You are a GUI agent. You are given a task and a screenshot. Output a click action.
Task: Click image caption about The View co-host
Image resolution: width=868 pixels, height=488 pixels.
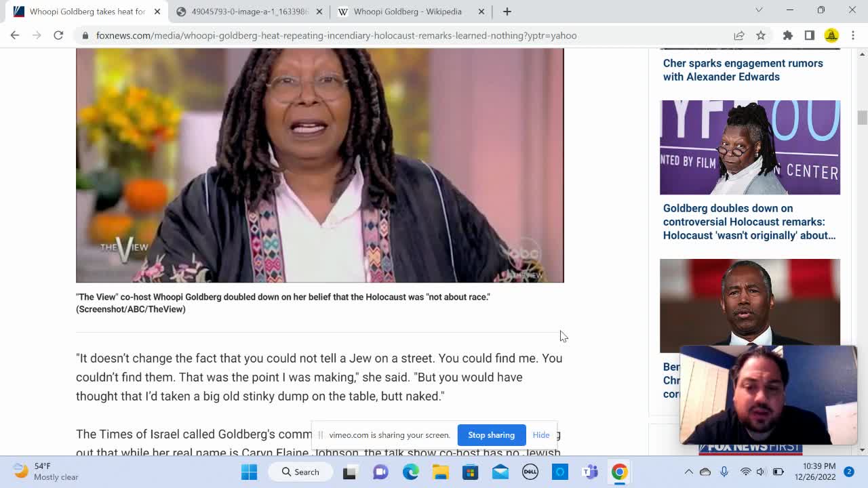tap(283, 303)
